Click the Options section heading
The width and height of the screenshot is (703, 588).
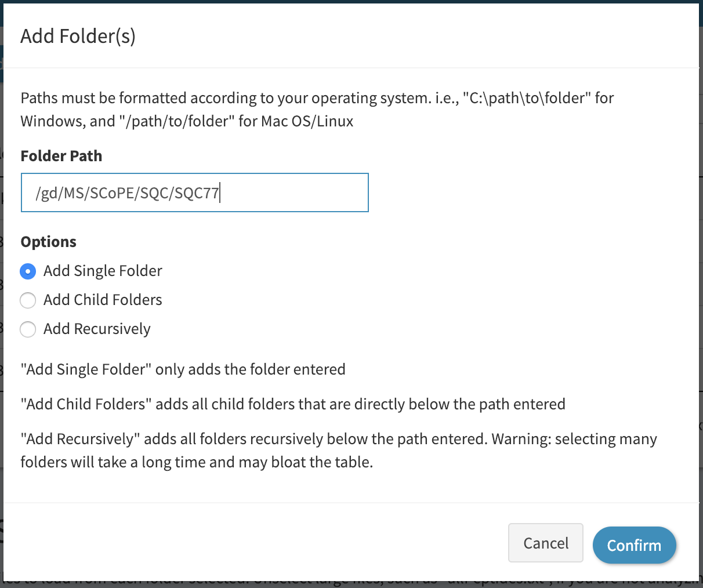(x=49, y=242)
